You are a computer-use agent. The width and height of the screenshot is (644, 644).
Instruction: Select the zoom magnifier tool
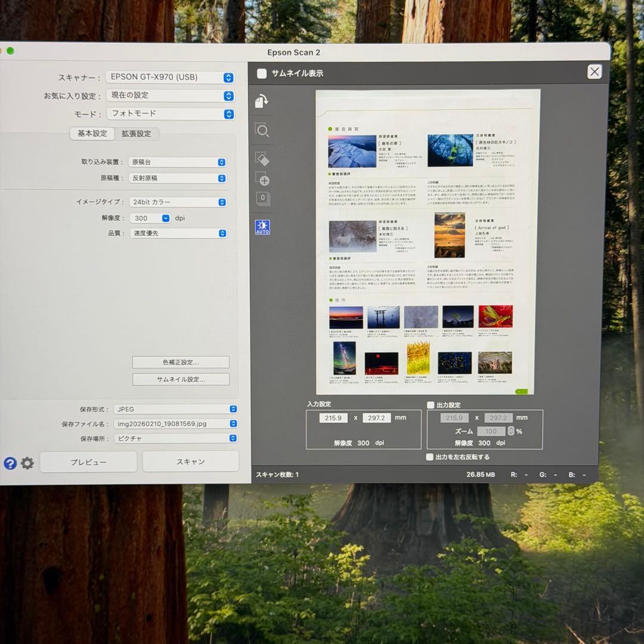(x=262, y=131)
